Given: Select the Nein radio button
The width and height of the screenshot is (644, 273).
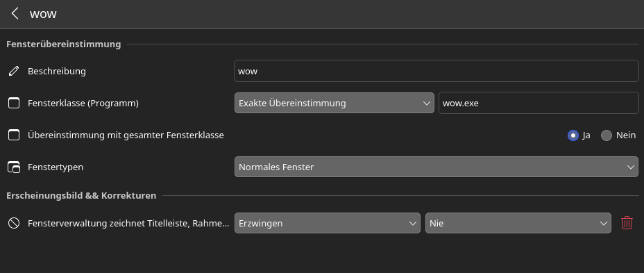Looking at the screenshot, I should [x=607, y=135].
